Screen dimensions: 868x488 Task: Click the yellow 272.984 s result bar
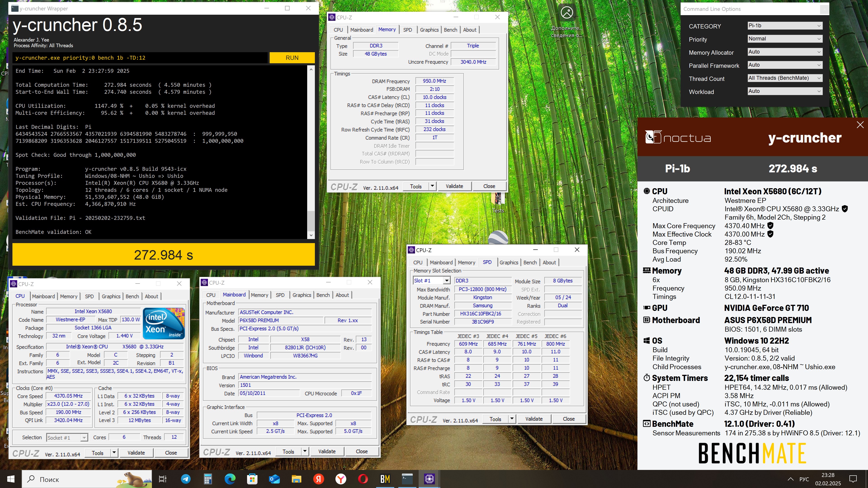[163, 255]
